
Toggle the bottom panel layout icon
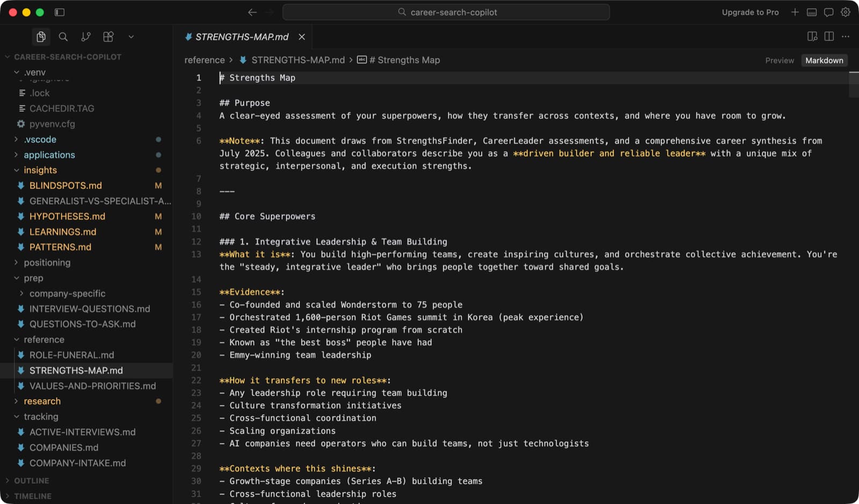click(x=812, y=12)
